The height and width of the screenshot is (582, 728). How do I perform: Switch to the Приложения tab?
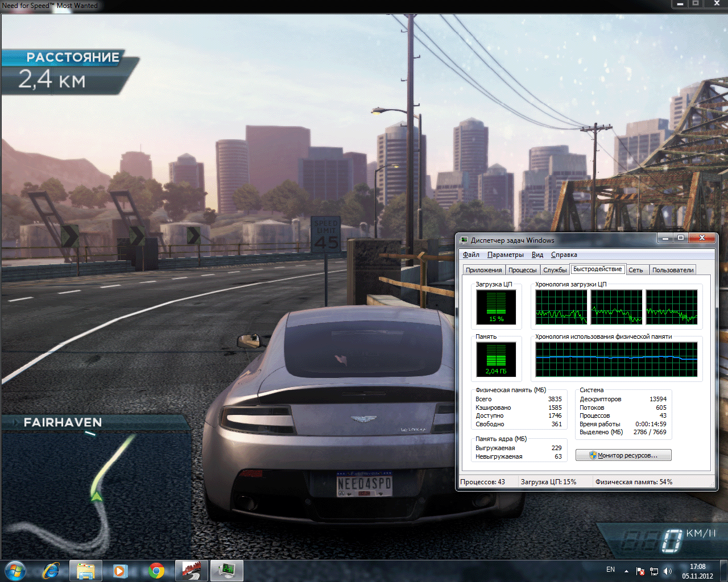[x=483, y=270]
